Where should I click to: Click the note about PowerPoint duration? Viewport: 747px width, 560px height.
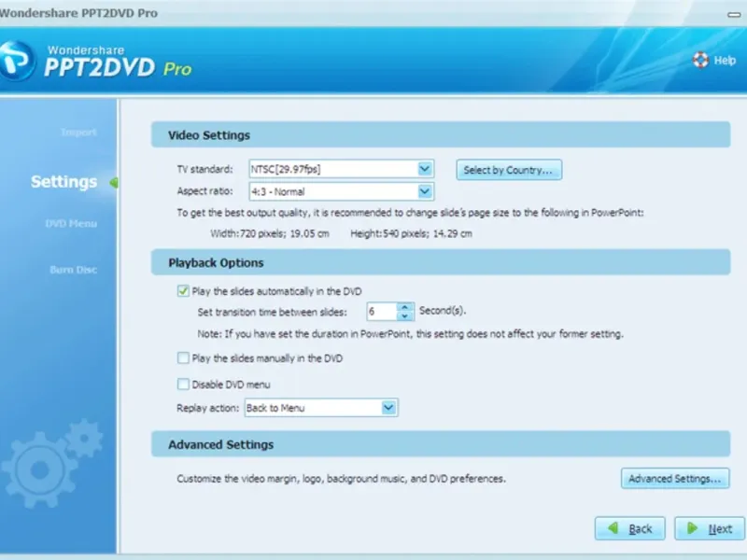(410, 334)
